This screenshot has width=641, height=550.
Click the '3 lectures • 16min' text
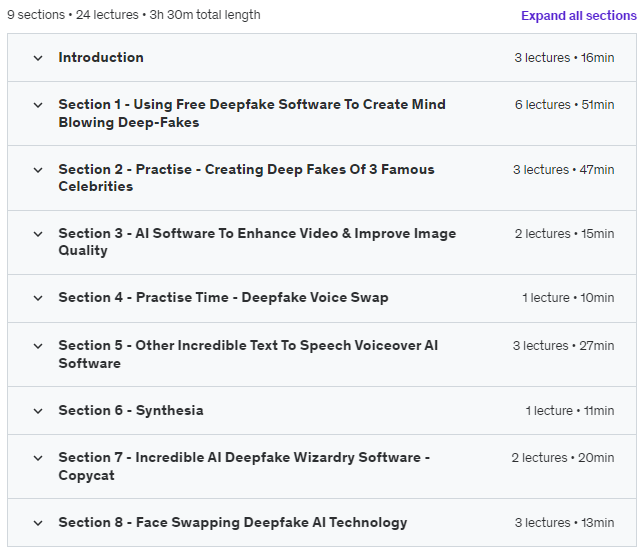tap(564, 58)
